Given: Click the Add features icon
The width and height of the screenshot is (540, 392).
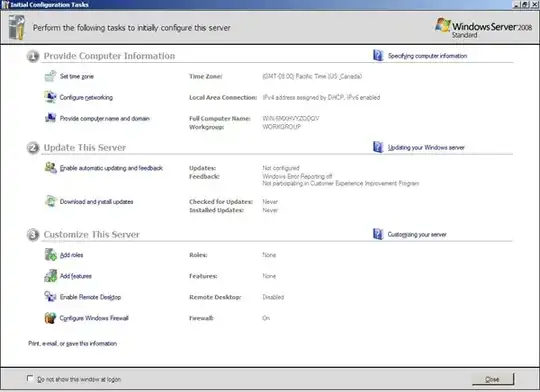Looking at the screenshot, I should [x=51, y=276].
